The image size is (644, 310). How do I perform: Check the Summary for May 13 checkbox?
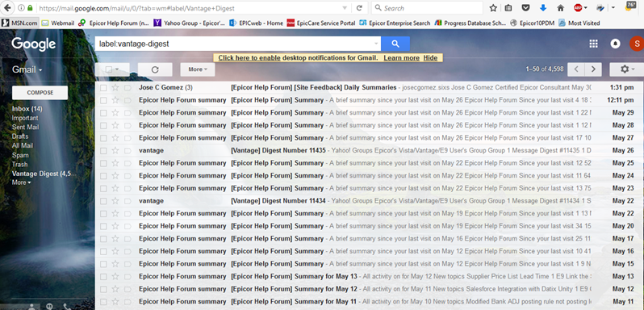[103, 276]
